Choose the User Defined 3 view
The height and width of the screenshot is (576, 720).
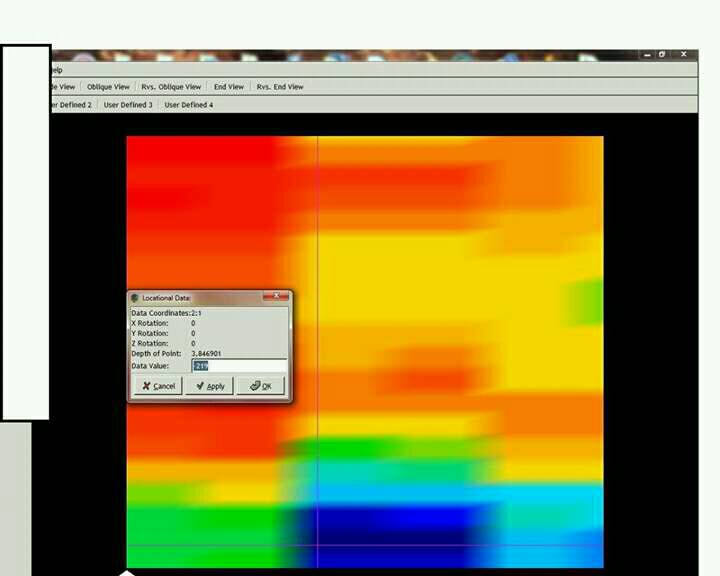click(128, 105)
